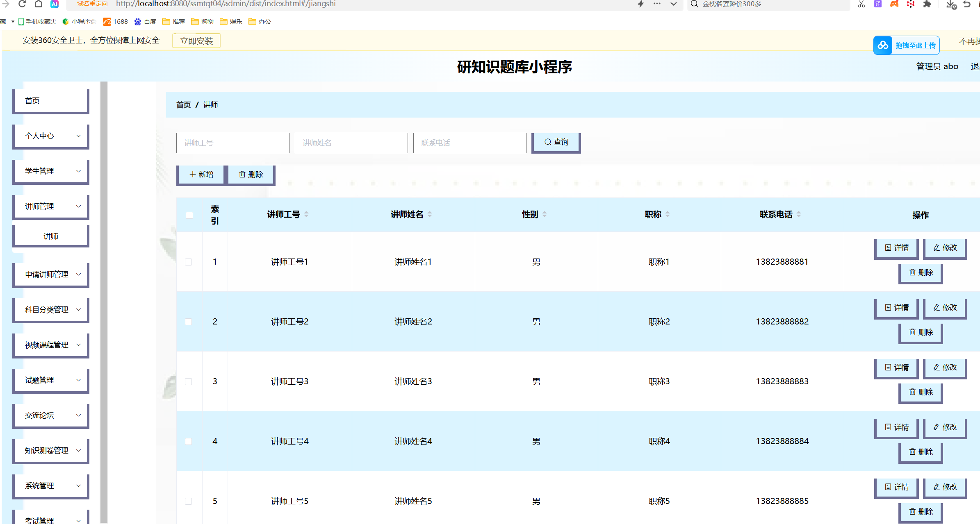Open the three-dots menu in the address bar

tap(657, 4)
